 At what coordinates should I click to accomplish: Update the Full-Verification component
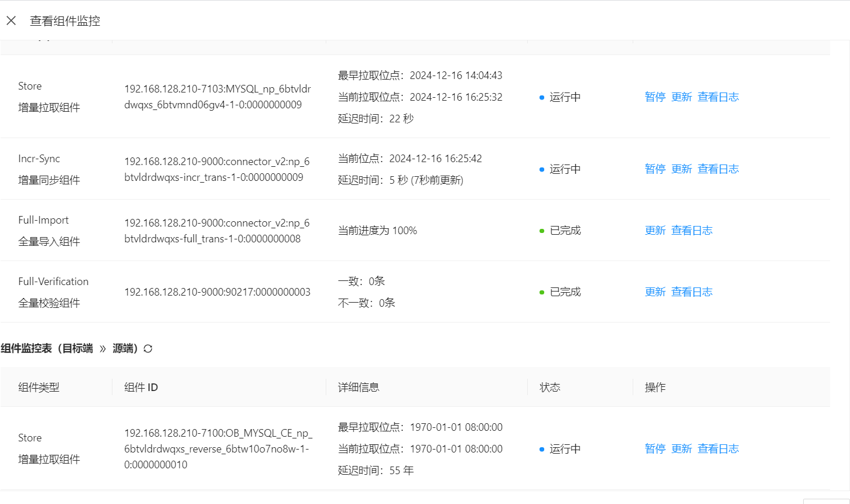pyautogui.click(x=655, y=292)
